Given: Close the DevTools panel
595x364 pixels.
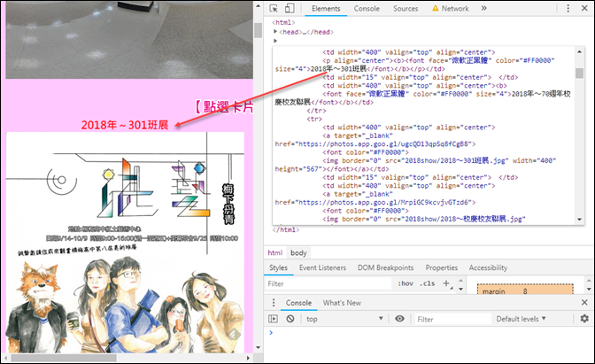Looking at the screenshot, I should click(584, 8).
